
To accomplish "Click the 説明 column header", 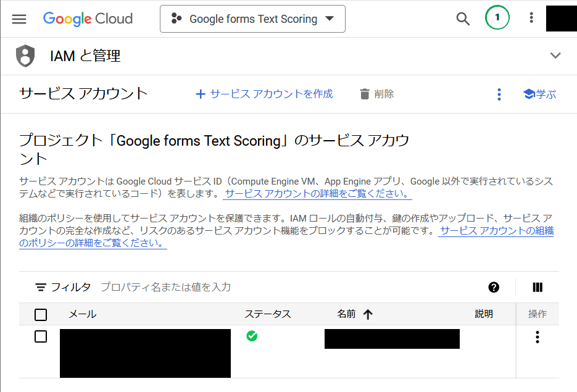I will pos(484,314).
